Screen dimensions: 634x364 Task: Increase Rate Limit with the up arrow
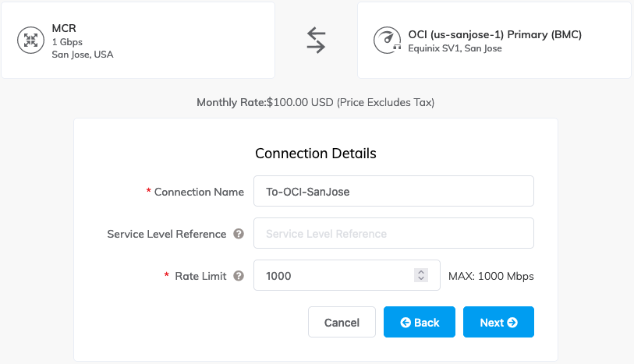[421, 272]
